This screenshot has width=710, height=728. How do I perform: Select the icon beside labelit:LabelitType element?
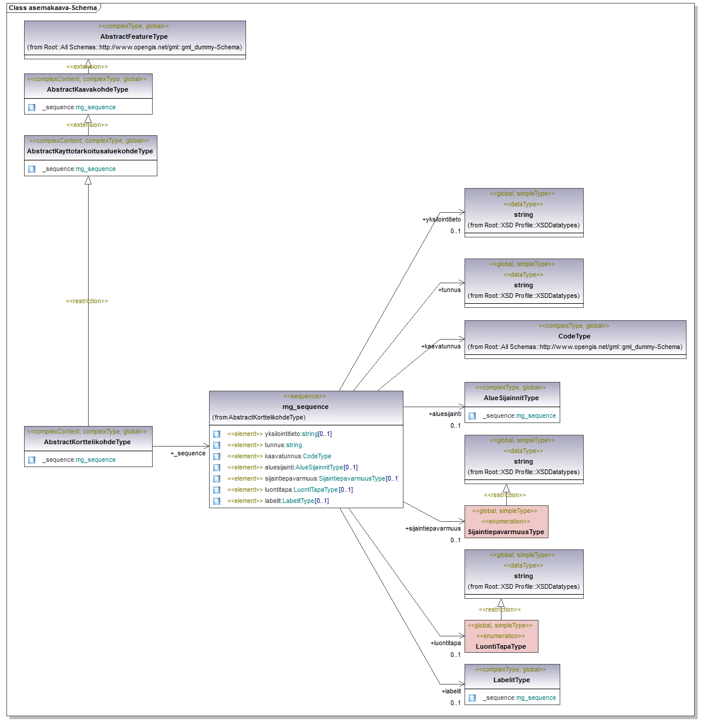click(216, 501)
